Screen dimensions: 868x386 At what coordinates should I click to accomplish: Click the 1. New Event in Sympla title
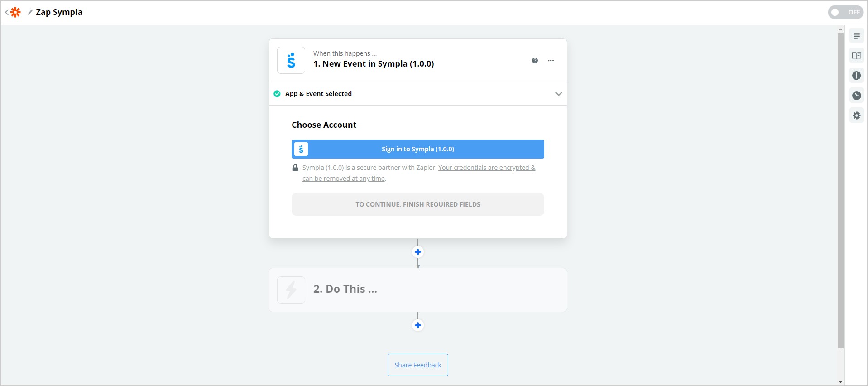pyautogui.click(x=374, y=64)
